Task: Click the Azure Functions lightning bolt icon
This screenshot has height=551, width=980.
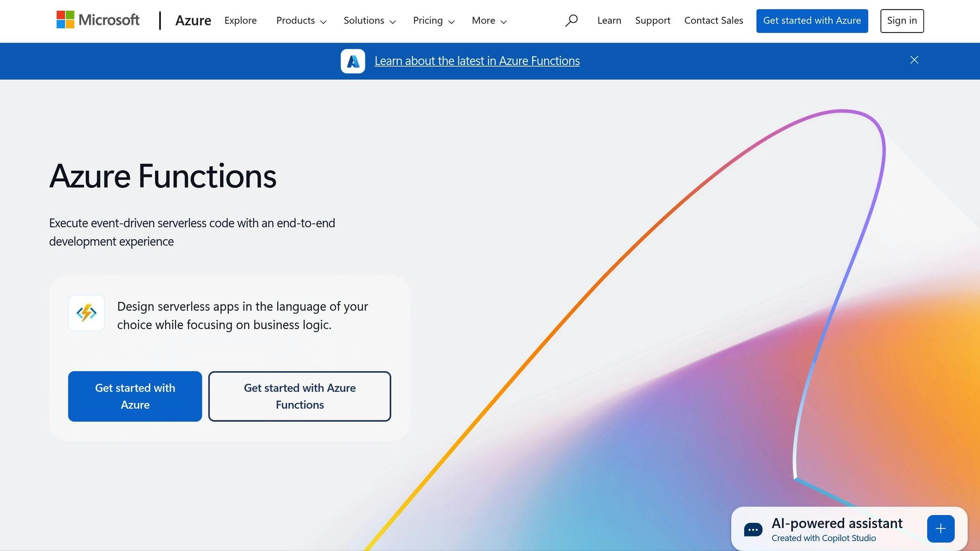Action: [87, 313]
